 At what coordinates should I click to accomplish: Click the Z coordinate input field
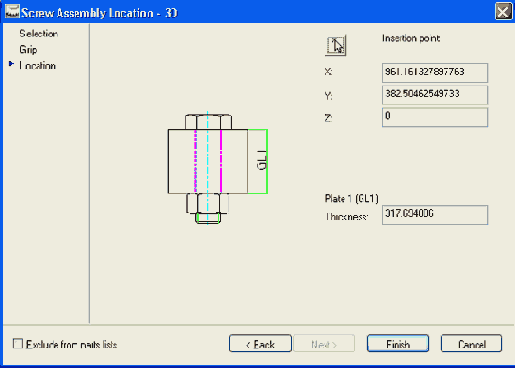point(435,117)
